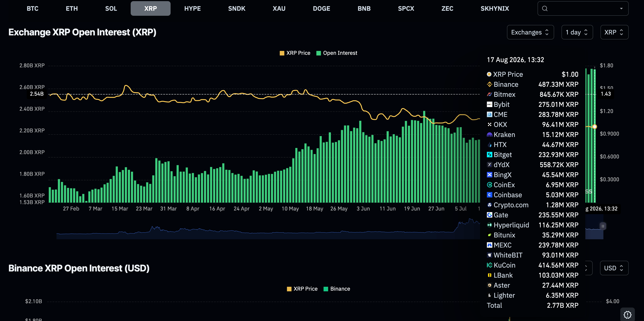This screenshot has height=321, width=644.
Task: Click the Lighter logo icon
Action: pos(490,295)
